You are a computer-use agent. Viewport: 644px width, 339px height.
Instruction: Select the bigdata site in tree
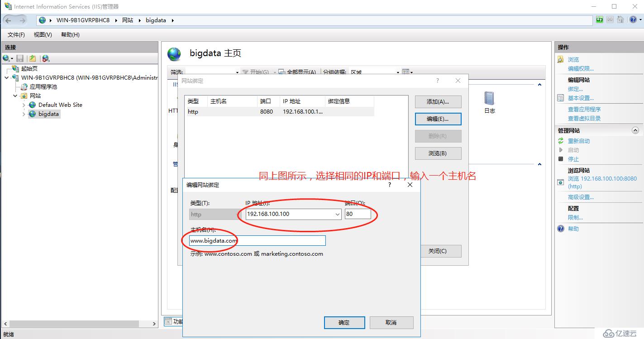click(x=48, y=114)
